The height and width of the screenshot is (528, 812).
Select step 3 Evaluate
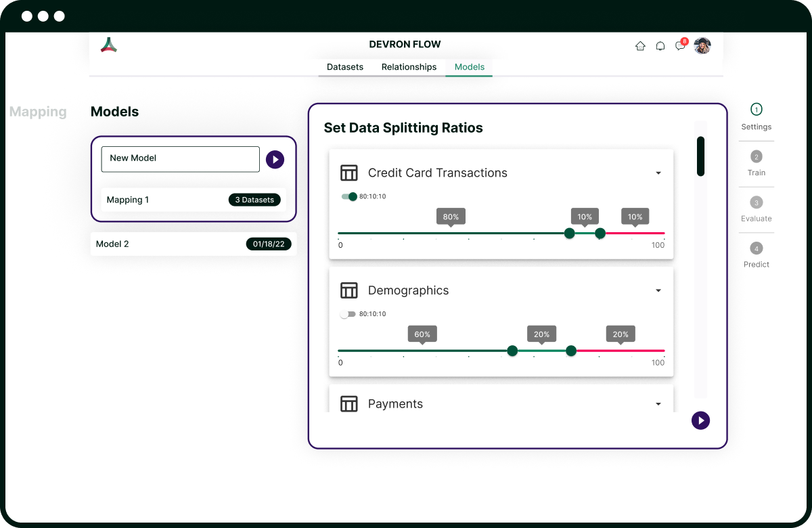point(756,210)
